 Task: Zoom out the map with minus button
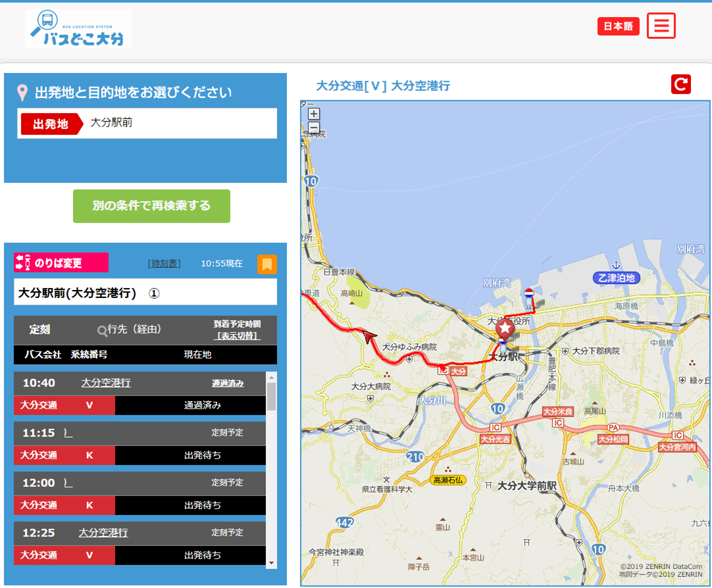coord(314,127)
